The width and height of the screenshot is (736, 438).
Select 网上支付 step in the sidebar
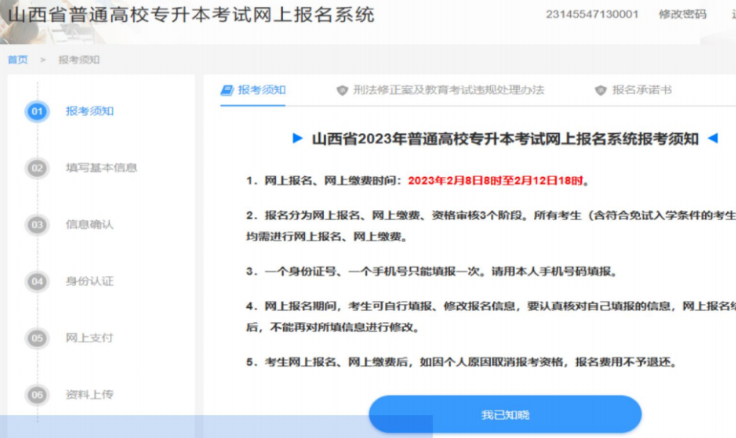(90, 338)
